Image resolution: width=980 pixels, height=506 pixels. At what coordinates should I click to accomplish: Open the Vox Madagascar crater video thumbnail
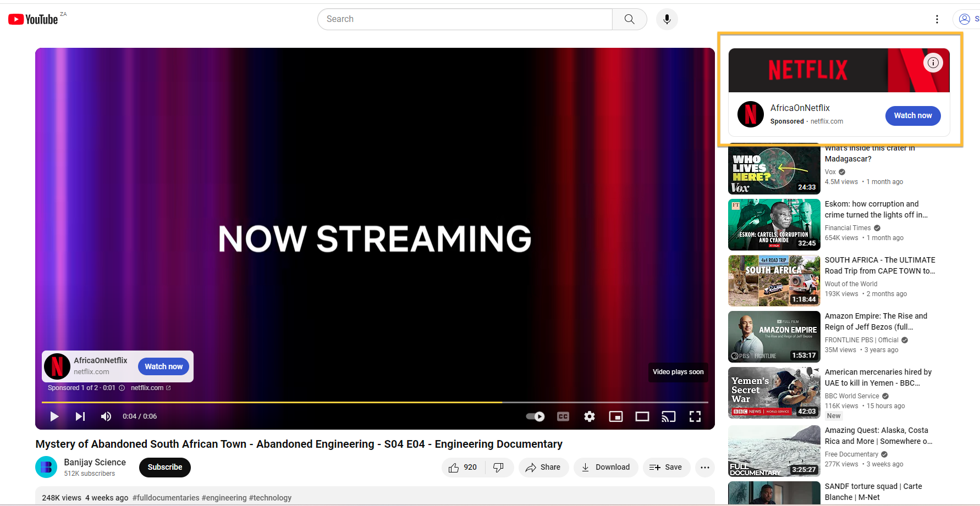774,169
